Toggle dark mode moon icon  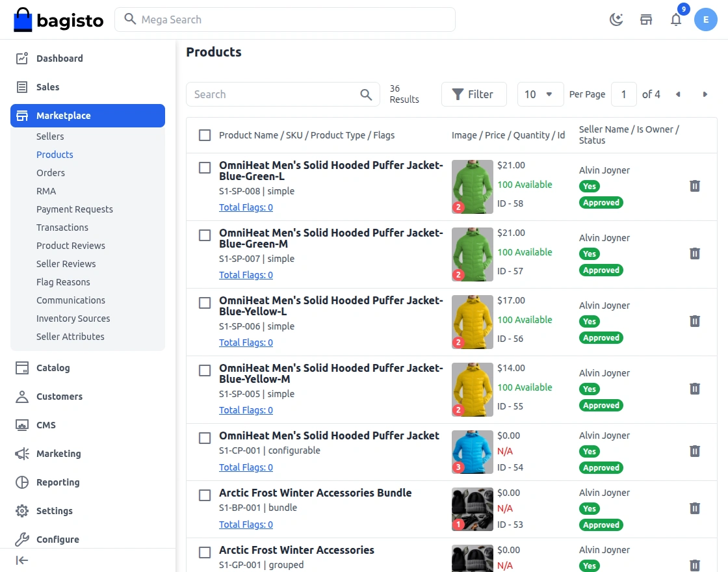pyautogui.click(x=616, y=19)
